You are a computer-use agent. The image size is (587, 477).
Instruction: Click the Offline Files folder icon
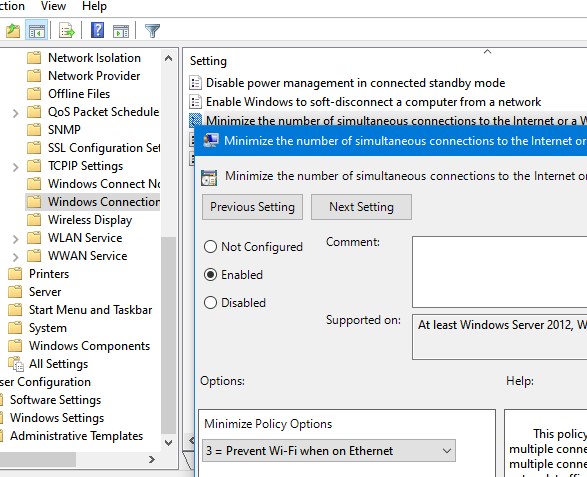34,94
